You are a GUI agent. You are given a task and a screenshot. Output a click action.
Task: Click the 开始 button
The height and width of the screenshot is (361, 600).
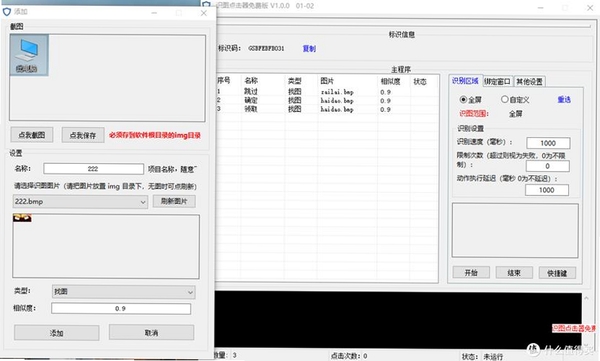(x=471, y=273)
